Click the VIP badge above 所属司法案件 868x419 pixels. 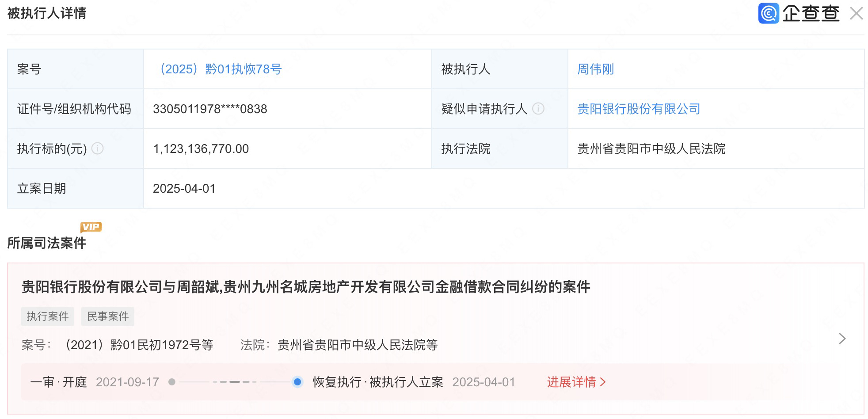tap(91, 227)
